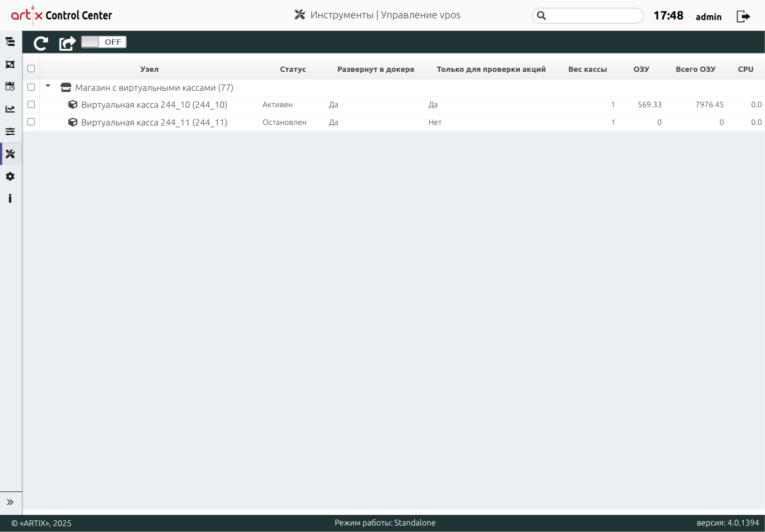Open the calendar clock sidebar icon
This screenshot has height=532, width=765.
click(10, 87)
